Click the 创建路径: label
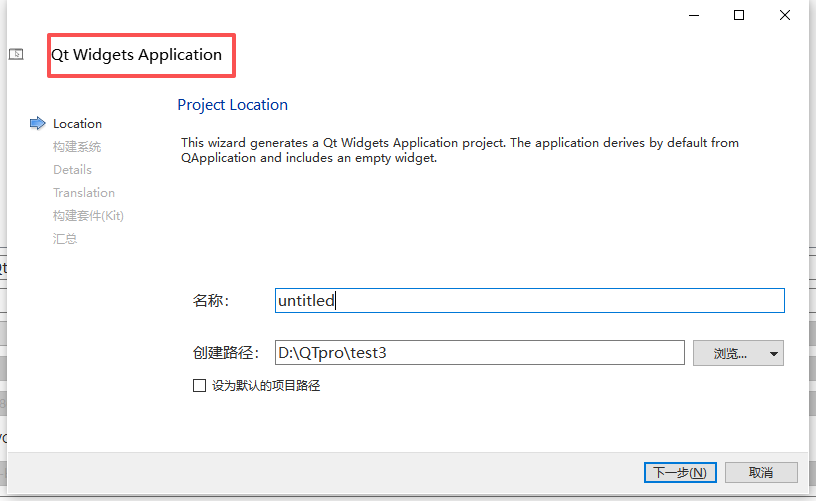This screenshot has width=816, height=501. point(226,353)
